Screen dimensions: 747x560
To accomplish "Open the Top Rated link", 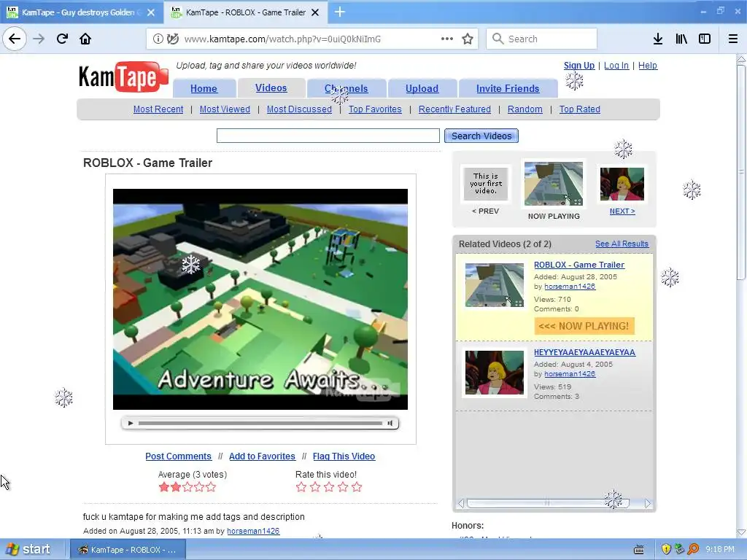I will tap(580, 109).
